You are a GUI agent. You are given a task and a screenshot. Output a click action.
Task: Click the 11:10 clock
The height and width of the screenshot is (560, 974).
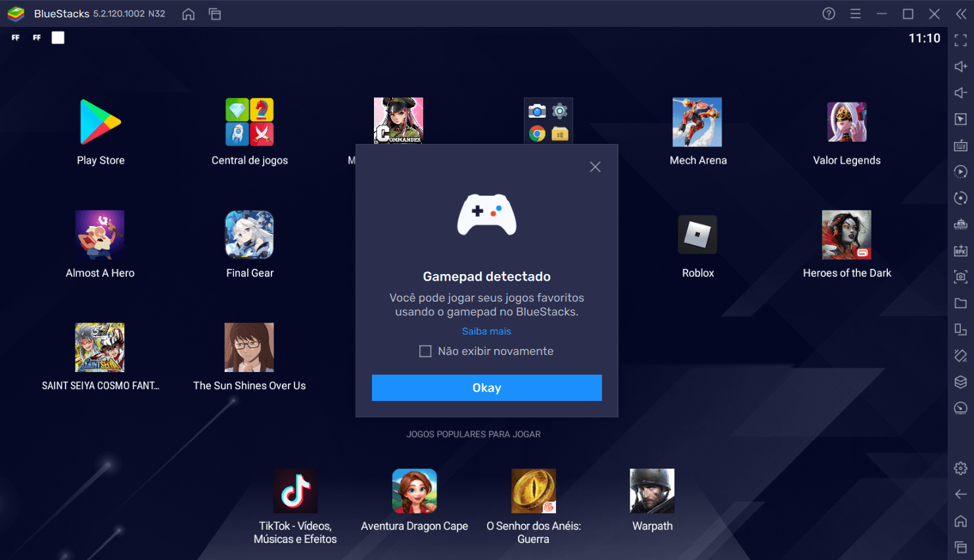click(924, 38)
